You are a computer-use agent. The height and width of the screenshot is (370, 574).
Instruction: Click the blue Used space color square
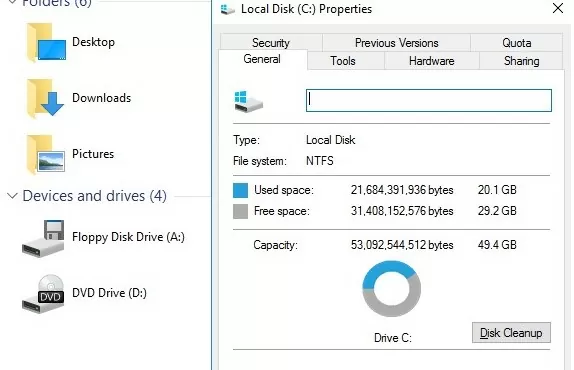pyautogui.click(x=240, y=190)
